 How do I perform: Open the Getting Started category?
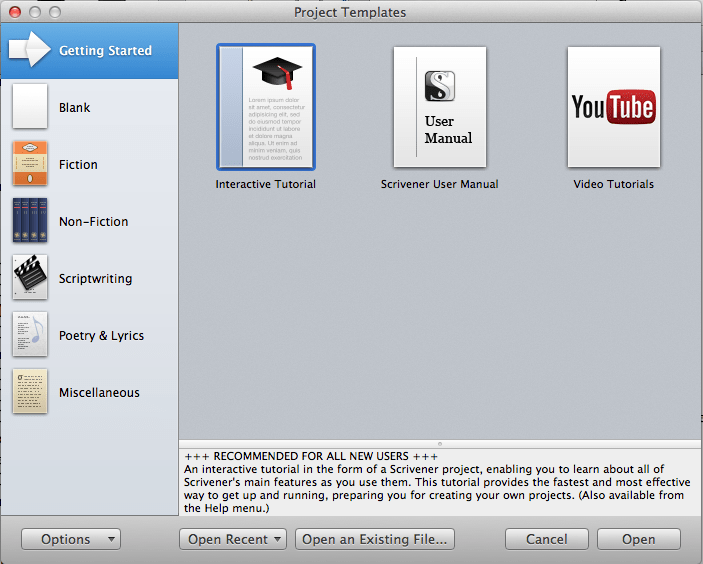tap(90, 51)
